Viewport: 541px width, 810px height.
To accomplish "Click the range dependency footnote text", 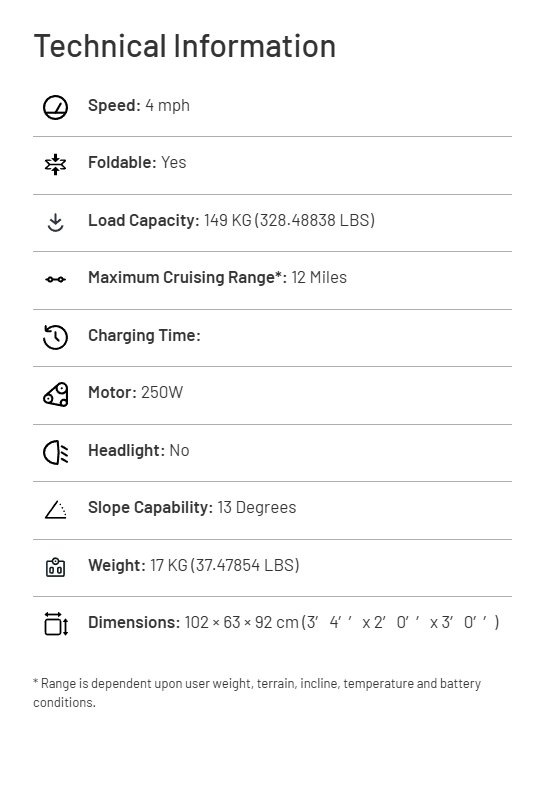I will (x=257, y=693).
